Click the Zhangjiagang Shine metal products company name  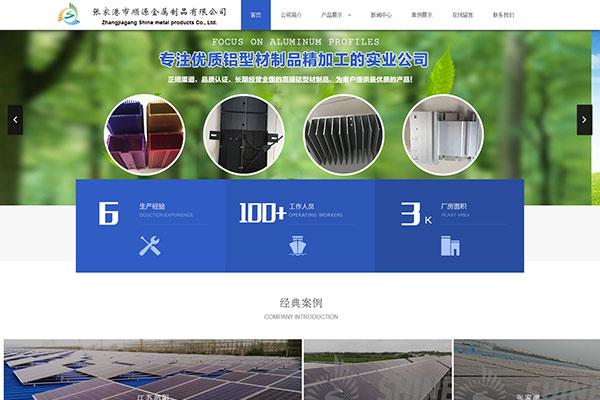(x=159, y=23)
